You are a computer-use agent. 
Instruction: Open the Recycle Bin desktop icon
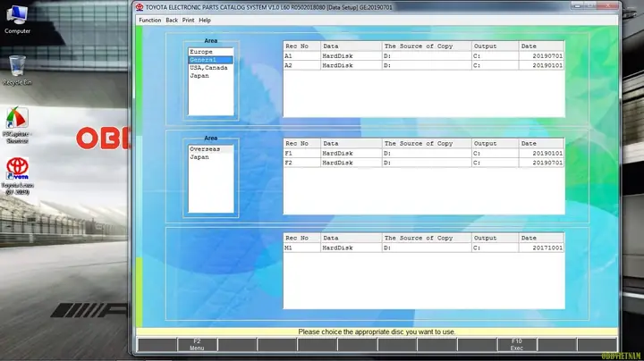17,71
